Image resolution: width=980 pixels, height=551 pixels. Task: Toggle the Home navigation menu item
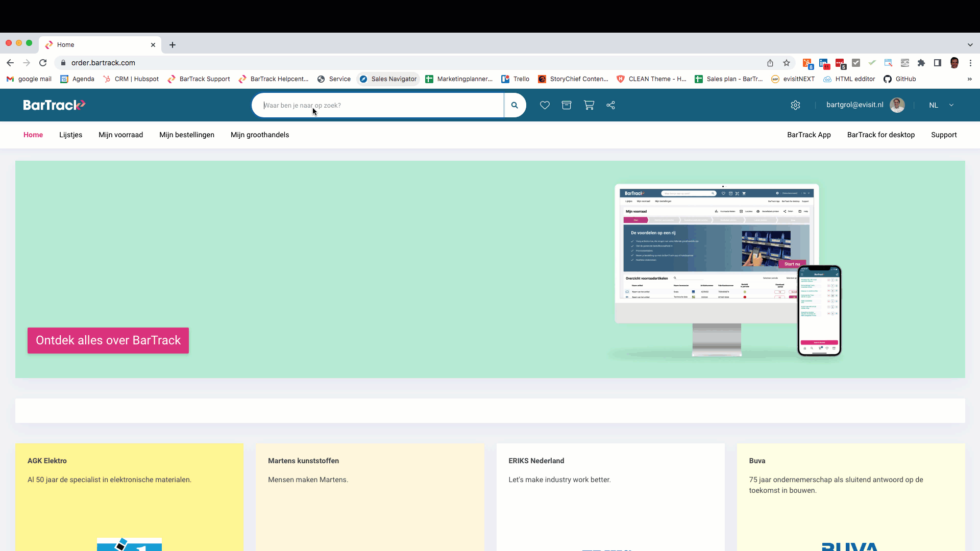(x=33, y=135)
